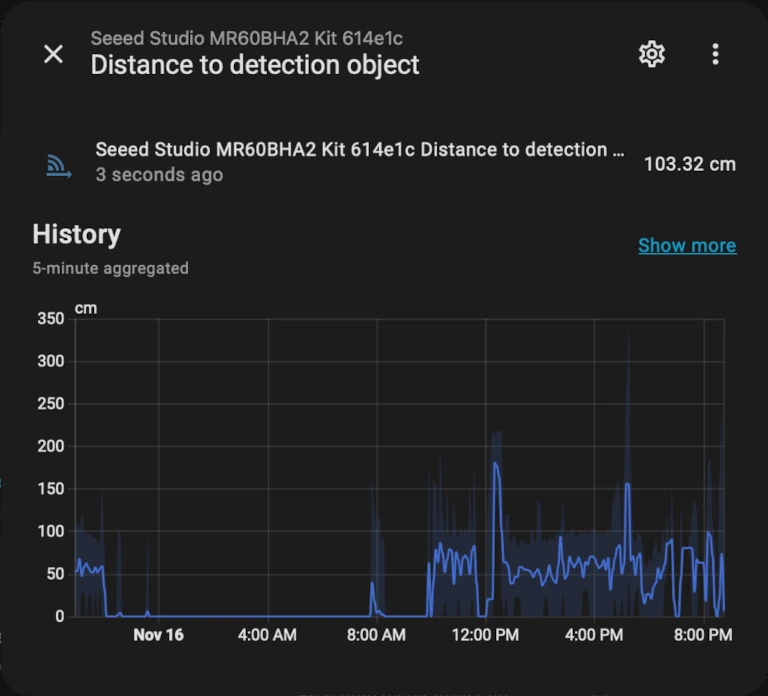Click the 350 value on the y-axis
Viewport: 768px width, 696px height.
click(50, 318)
